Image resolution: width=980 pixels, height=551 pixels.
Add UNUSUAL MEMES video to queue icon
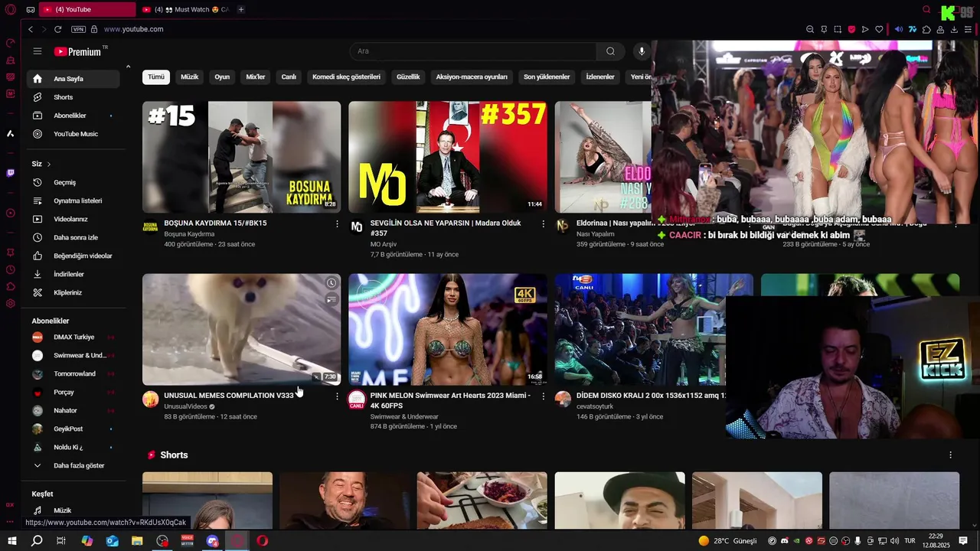[x=331, y=299]
